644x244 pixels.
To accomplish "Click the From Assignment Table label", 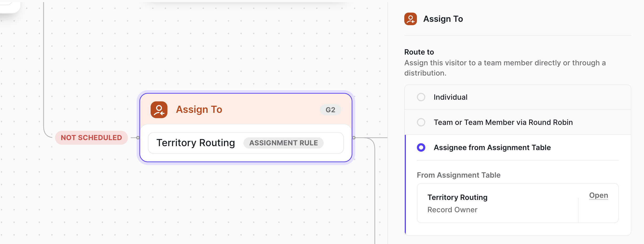I will coord(459,175).
